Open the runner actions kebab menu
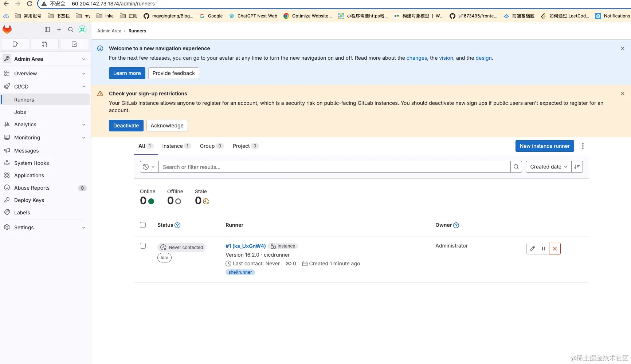This screenshot has width=631, height=364. tap(583, 146)
